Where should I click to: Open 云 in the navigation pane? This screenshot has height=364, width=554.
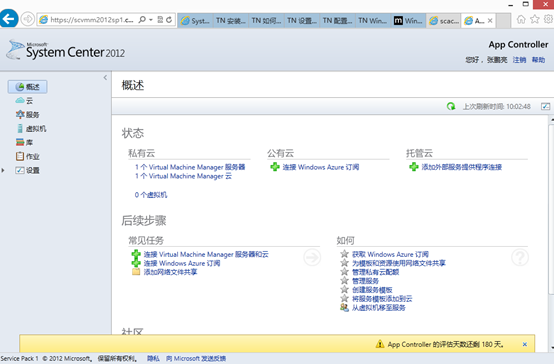[24, 101]
